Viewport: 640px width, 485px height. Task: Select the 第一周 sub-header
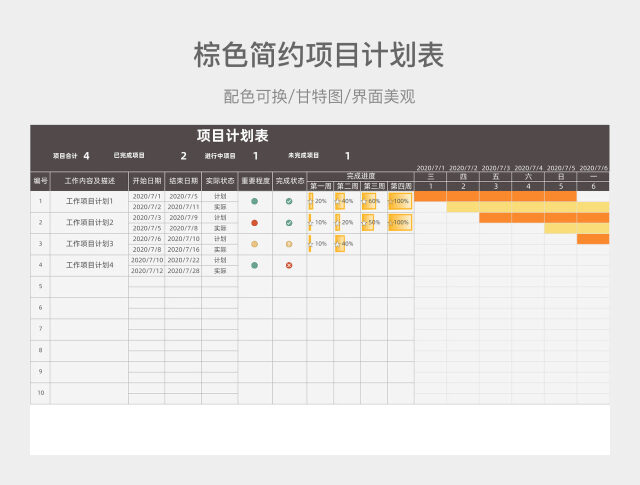pos(320,186)
